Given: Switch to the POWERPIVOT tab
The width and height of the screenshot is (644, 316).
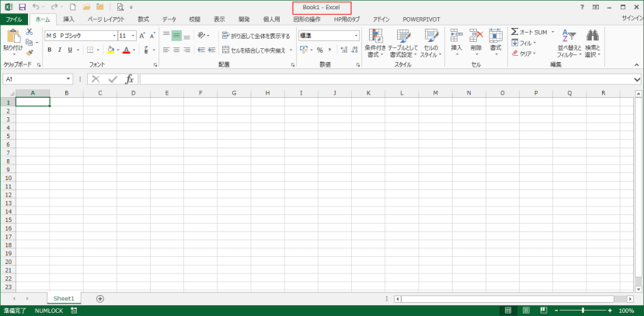Looking at the screenshot, I should (x=421, y=19).
